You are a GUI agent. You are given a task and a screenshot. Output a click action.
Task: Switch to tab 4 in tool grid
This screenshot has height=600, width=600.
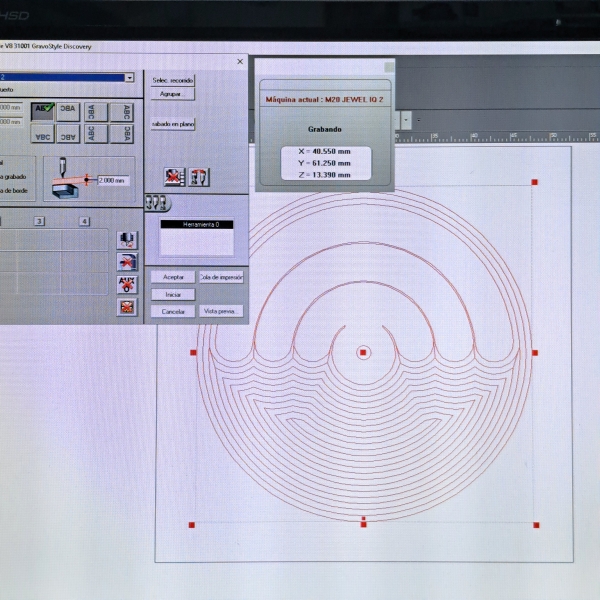84,220
